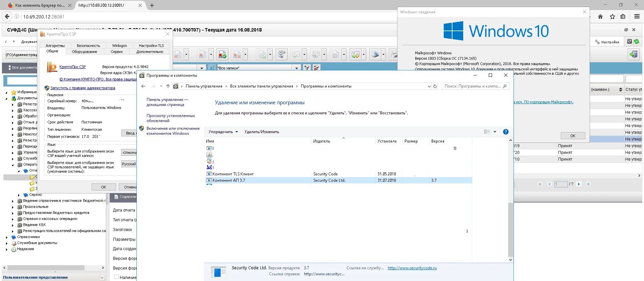The width and height of the screenshot is (644, 281).
Task: Open the Дополнительно tab
Action: click(x=150, y=52)
